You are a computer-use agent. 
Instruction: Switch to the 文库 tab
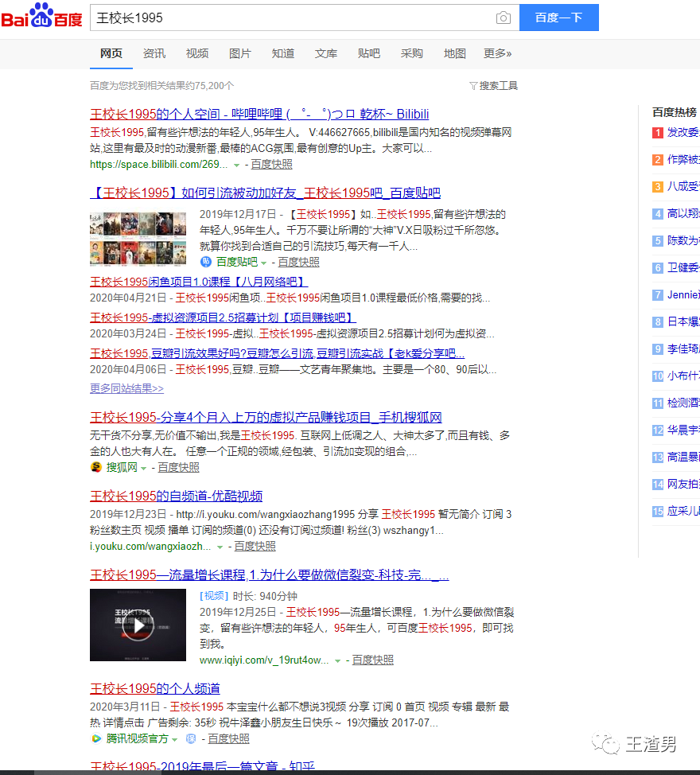(326, 53)
